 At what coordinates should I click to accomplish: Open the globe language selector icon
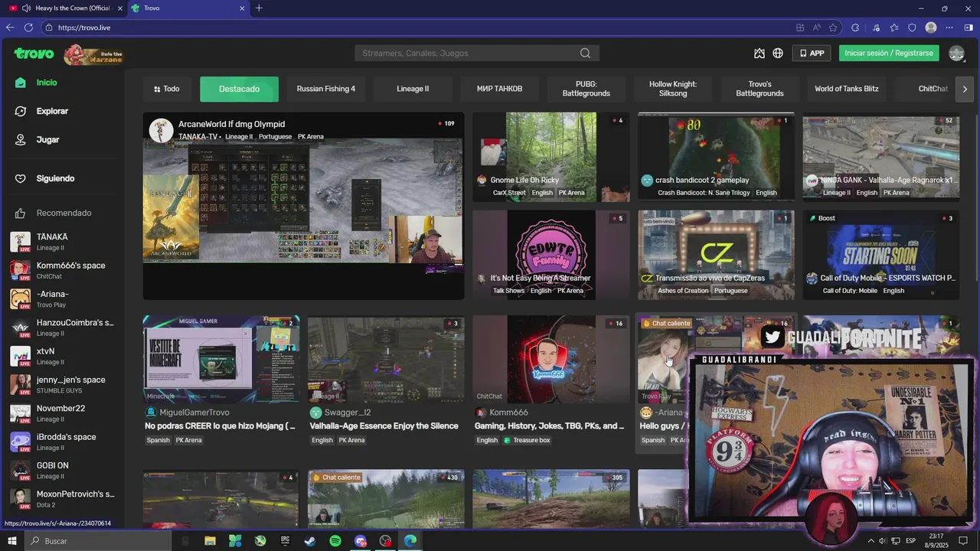(778, 54)
